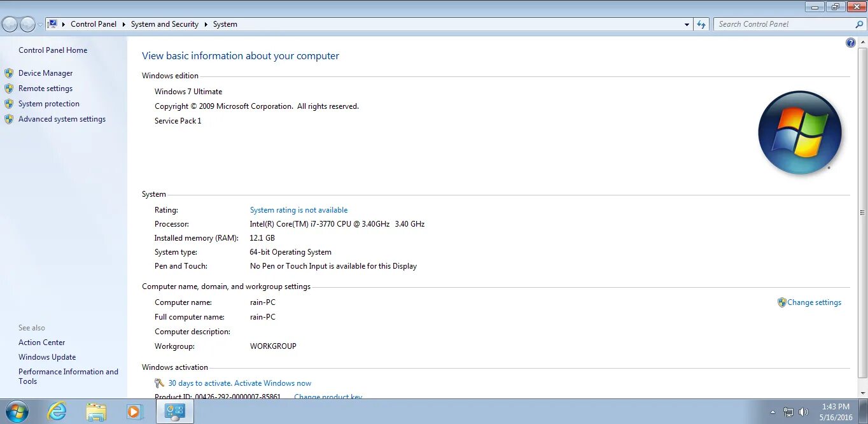The height and width of the screenshot is (424, 868).
Task: Click the Windows logo image
Action: [800, 133]
